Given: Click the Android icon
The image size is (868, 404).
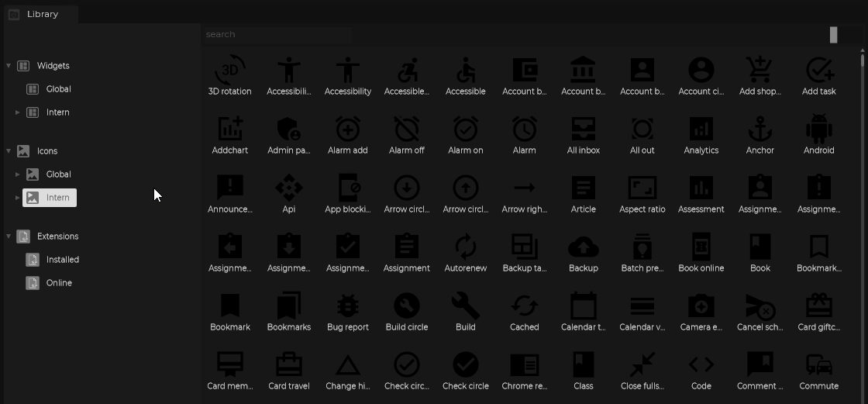Looking at the screenshot, I should click(x=818, y=130).
